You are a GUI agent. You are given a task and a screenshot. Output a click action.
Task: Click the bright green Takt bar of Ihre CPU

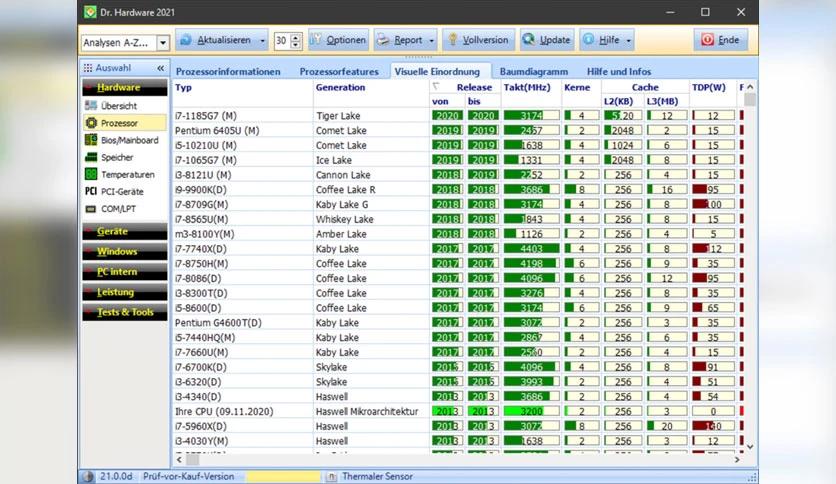(532, 411)
